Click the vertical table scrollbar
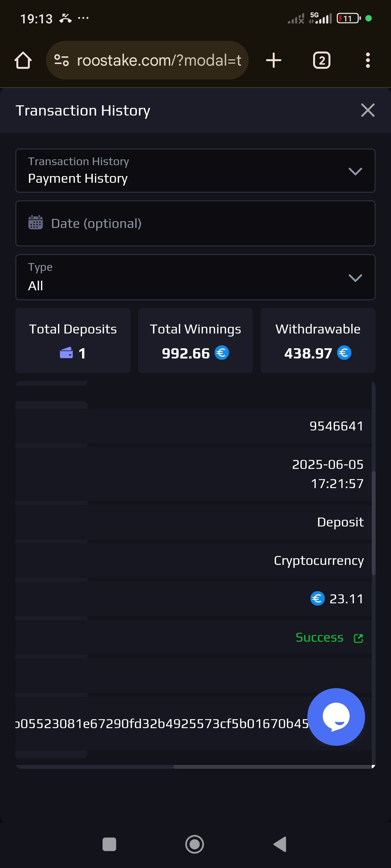Image resolution: width=391 pixels, height=868 pixels. tap(373, 522)
